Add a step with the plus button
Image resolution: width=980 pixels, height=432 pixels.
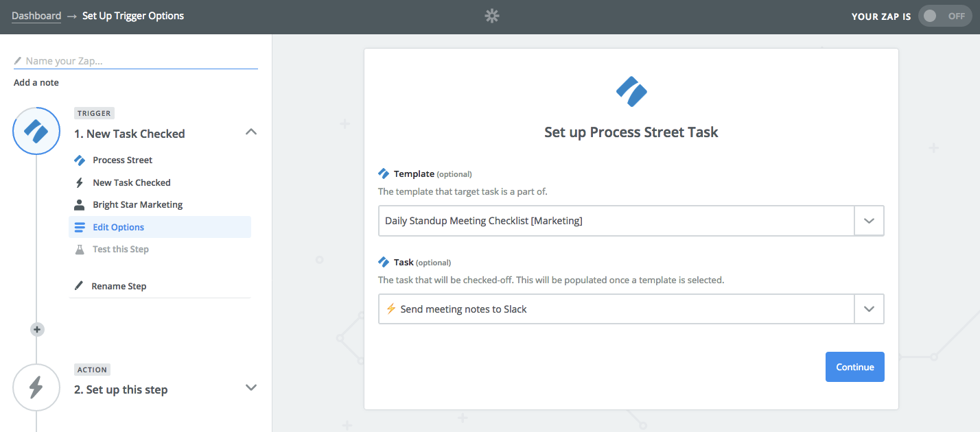[x=37, y=330]
